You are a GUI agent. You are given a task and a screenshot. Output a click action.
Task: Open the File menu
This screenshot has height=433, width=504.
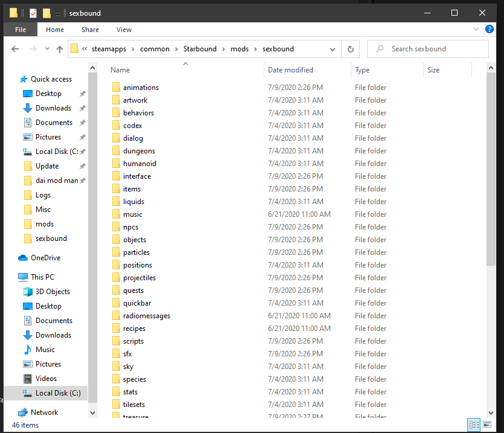click(x=21, y=30)
